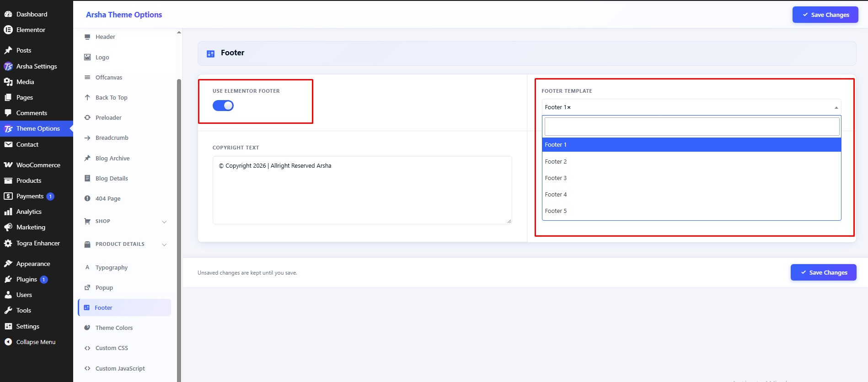
Task: Open the Blog Archive options tab
Action: (124, 158)
